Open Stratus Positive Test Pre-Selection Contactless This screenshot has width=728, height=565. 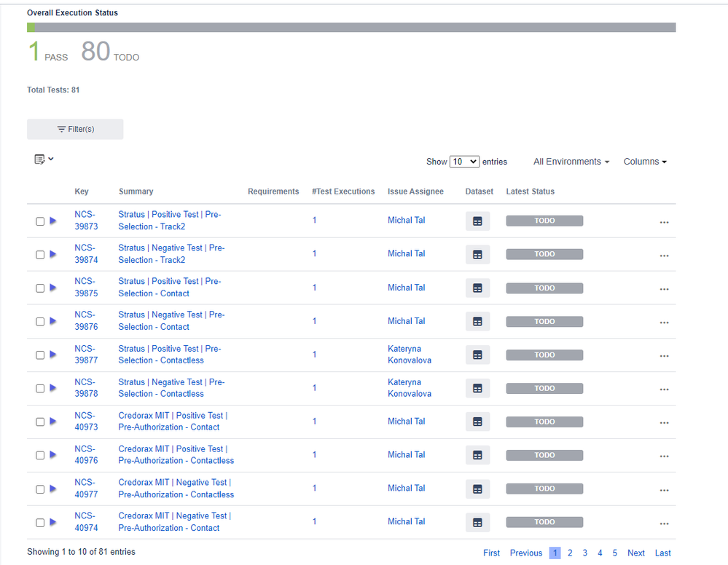click(x=170, y=355)
